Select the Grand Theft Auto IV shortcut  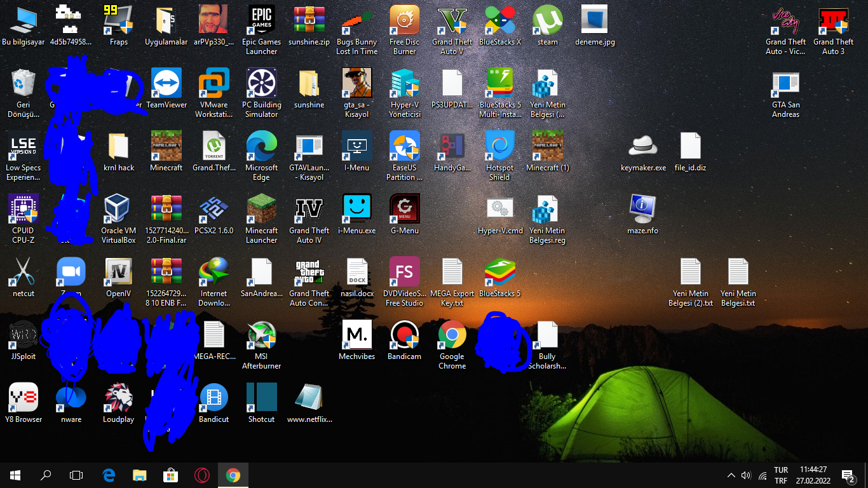(309, 219)
